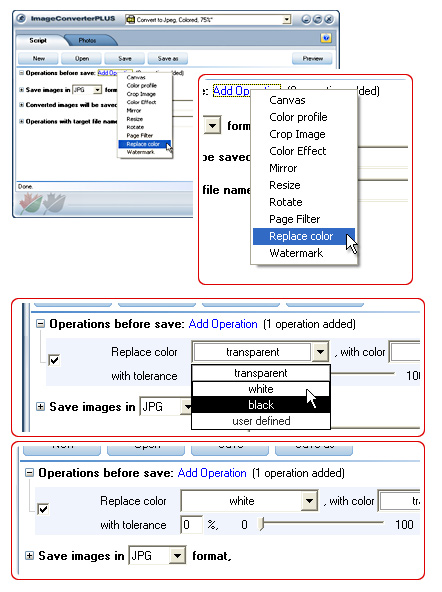The height and width of the screenshot is (592, 442).
Task: Open the script preset dropdown in title bar
Action: (x=287, y=19)
